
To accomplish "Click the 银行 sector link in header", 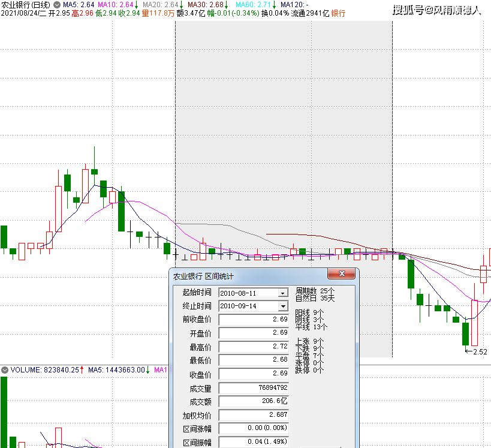I will 338,13.
